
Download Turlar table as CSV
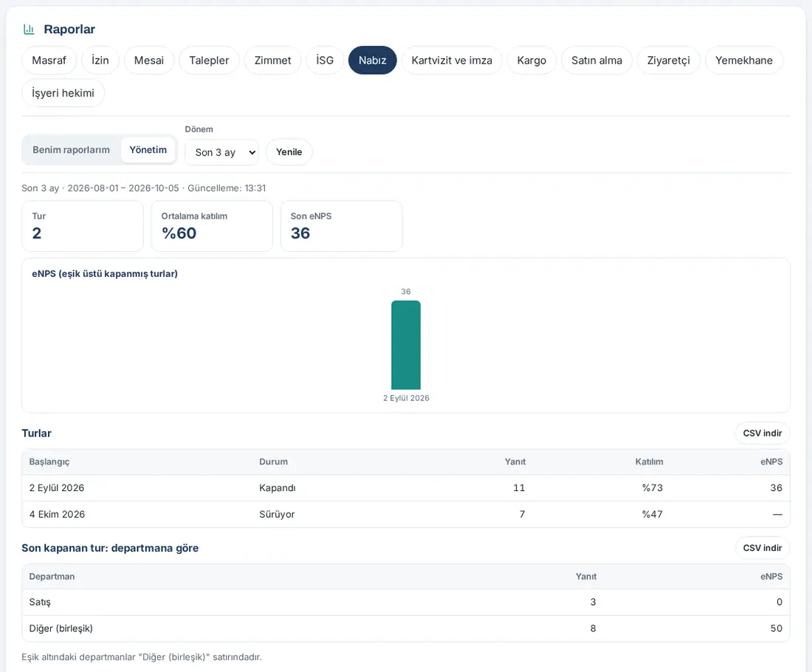[763, 433]
